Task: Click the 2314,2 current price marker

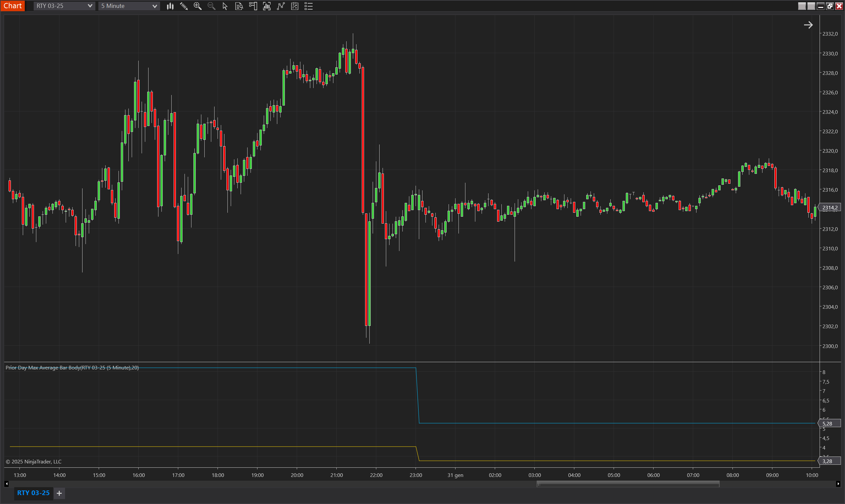Action: [830, 207]
